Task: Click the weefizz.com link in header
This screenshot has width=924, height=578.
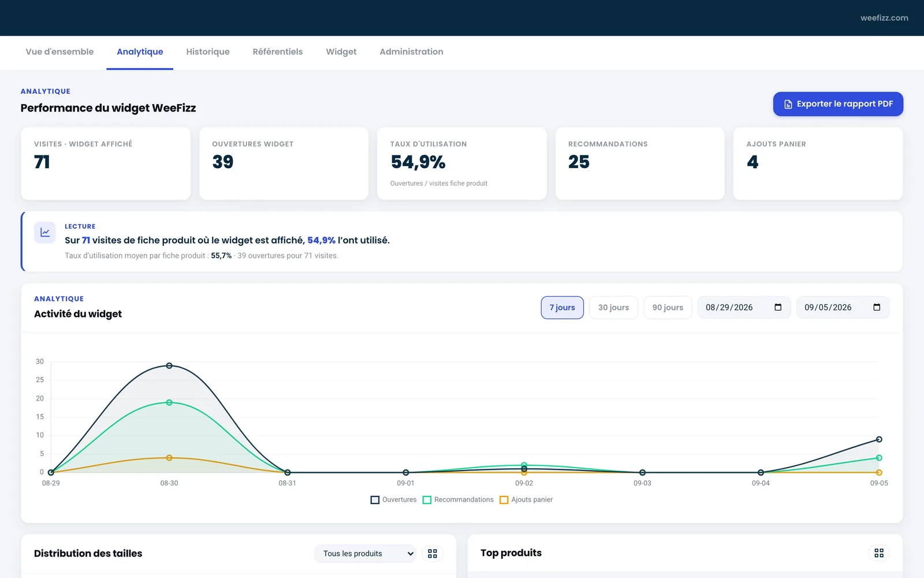Action: pyautogui.click(x=884, y=18)
